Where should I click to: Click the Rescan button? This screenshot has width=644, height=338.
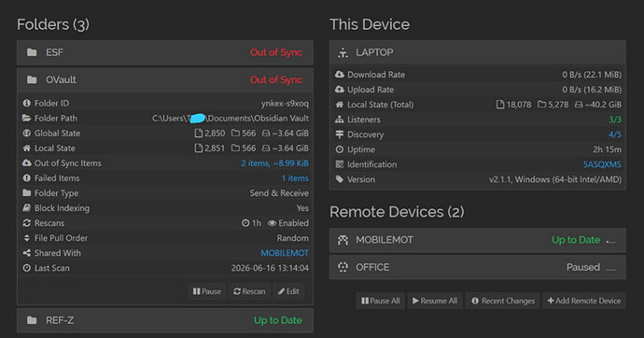click(249, 291)
